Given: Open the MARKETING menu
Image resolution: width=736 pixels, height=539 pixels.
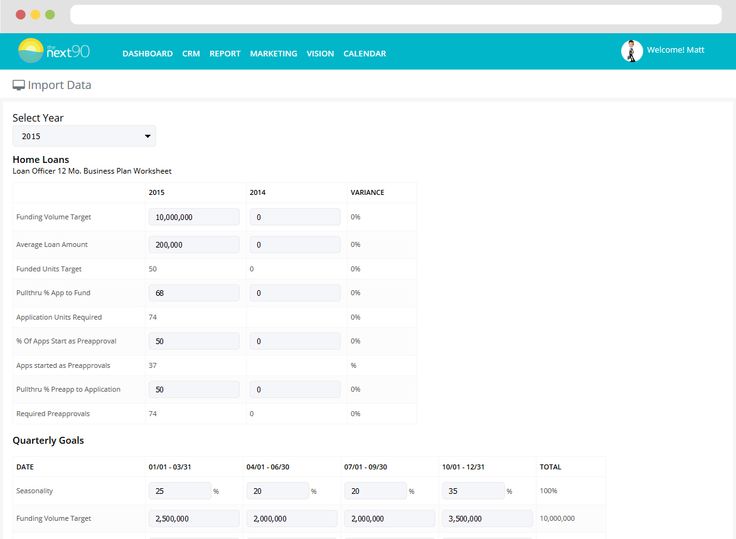Looking at the screenshot, I should pyautogui.click(x=274, y=54).
